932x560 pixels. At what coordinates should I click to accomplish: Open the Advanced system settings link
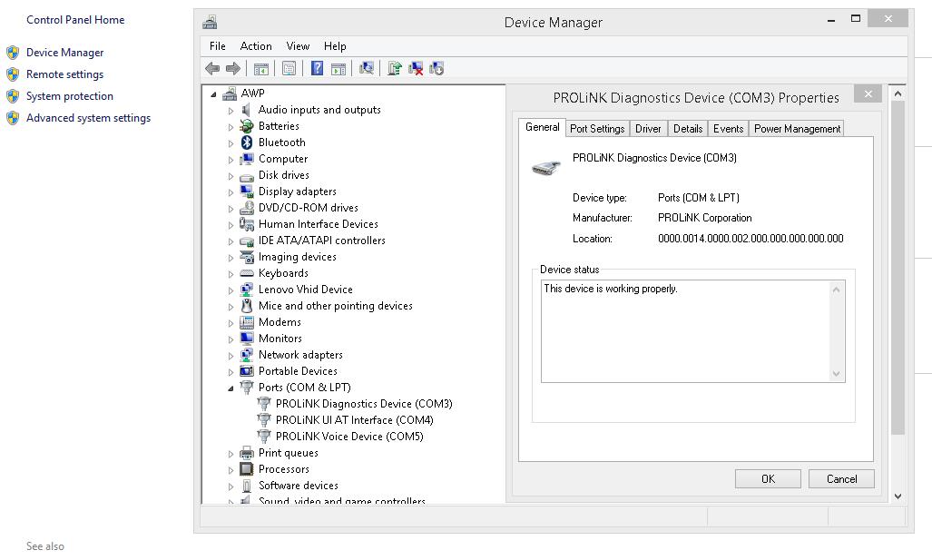pos(89,118)
